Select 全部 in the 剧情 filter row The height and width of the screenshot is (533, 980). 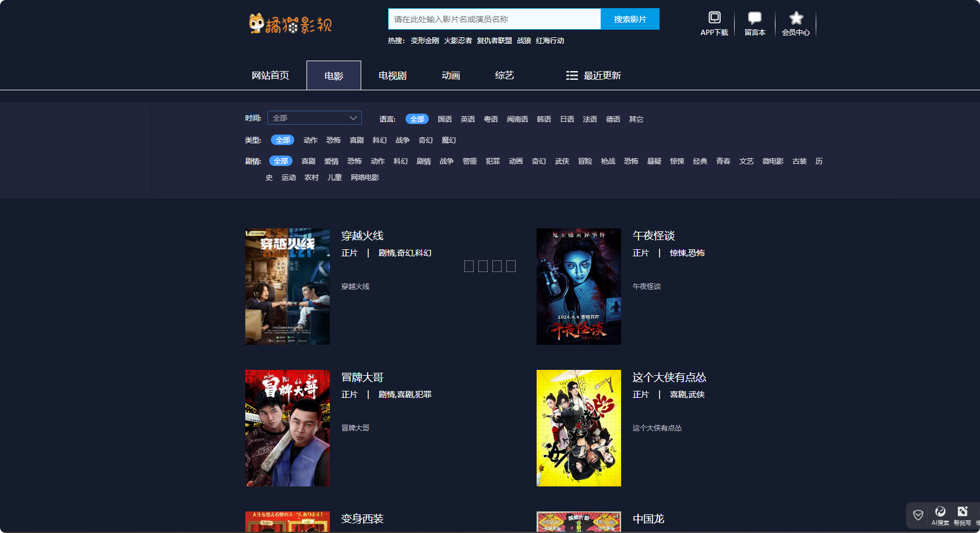tap(281, 161)
